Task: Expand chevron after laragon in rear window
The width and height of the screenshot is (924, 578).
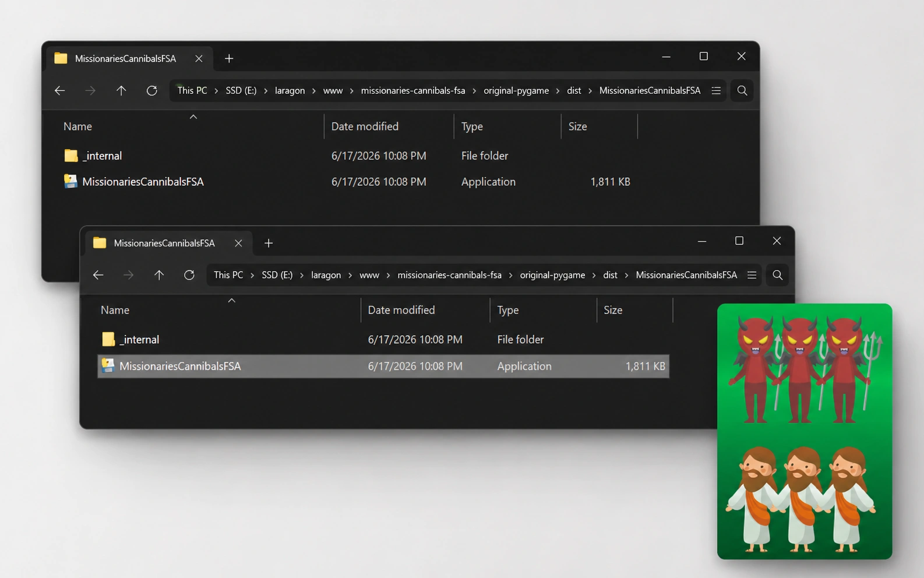Action: 314,91
